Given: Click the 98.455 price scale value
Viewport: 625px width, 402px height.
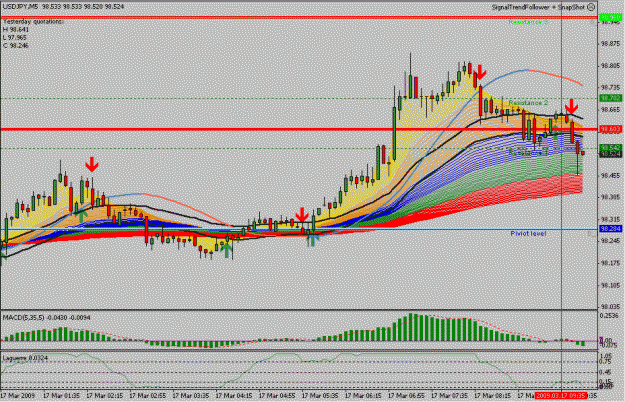Looking at the screenshot, I should point(610,175).
